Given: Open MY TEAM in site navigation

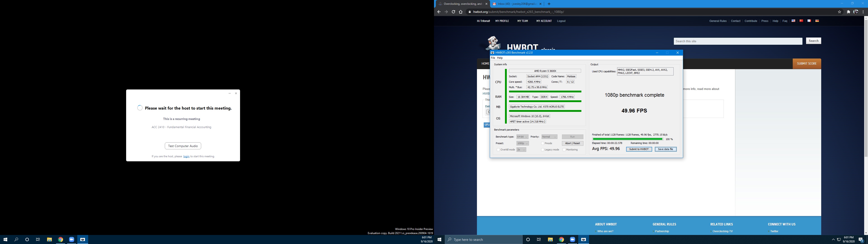Looking at the screenshot, I should 523,21.
